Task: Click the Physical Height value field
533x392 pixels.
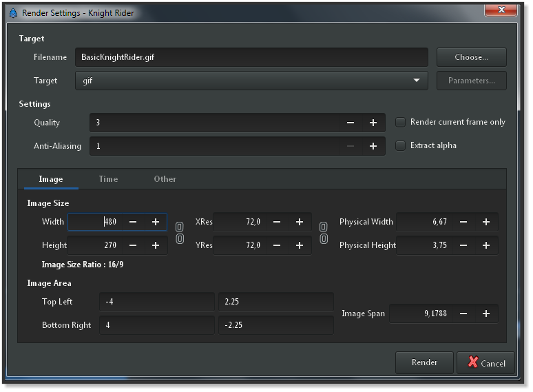Action: pos(425,245)
